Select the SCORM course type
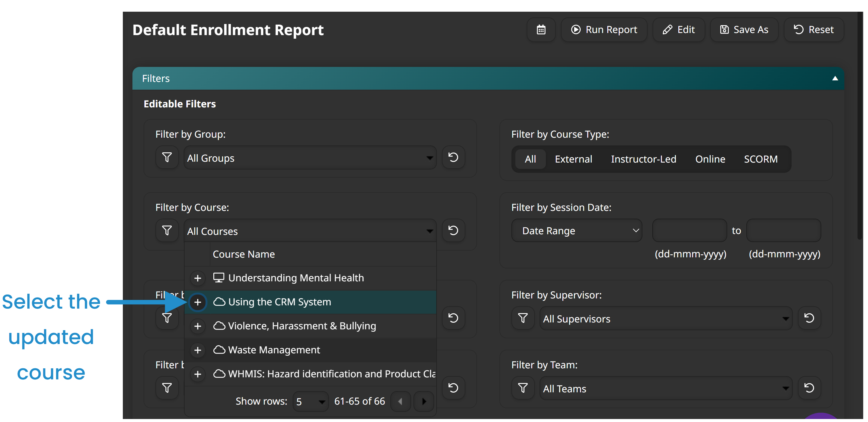Image resolution: width=868 pixels, height=422 pixels. [760, 159]
